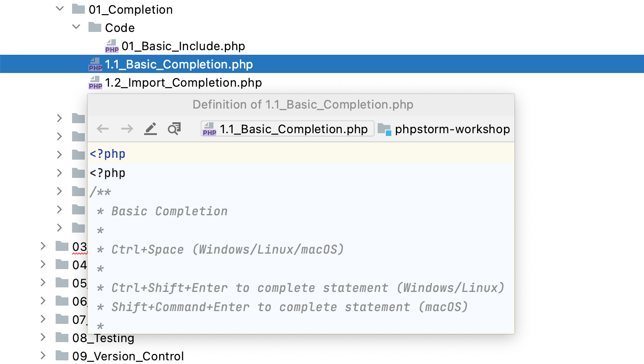The image size is (644, 364).
Task: Select the 08_Testing folder name
Action: point(103,338)
